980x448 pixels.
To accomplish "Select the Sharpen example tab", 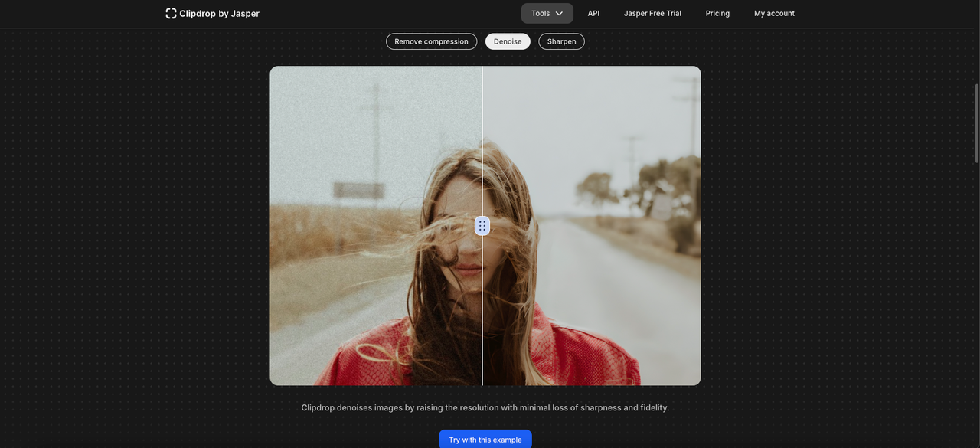I will (561, 41).
